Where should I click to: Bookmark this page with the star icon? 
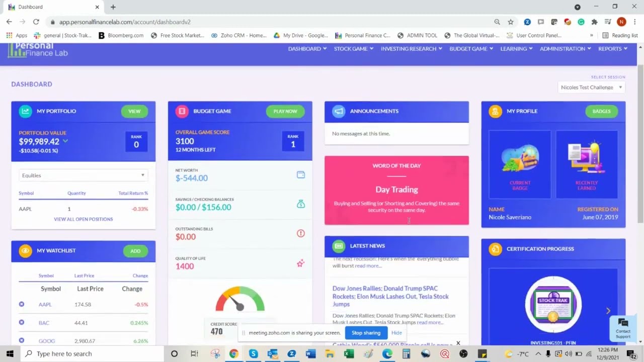pos(511,22)
